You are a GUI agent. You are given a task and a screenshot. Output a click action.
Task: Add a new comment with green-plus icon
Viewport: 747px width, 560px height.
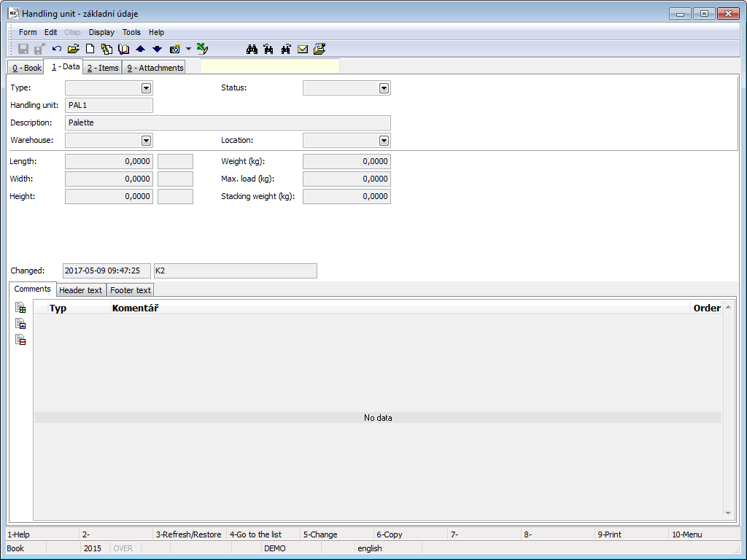pos(20,308)
